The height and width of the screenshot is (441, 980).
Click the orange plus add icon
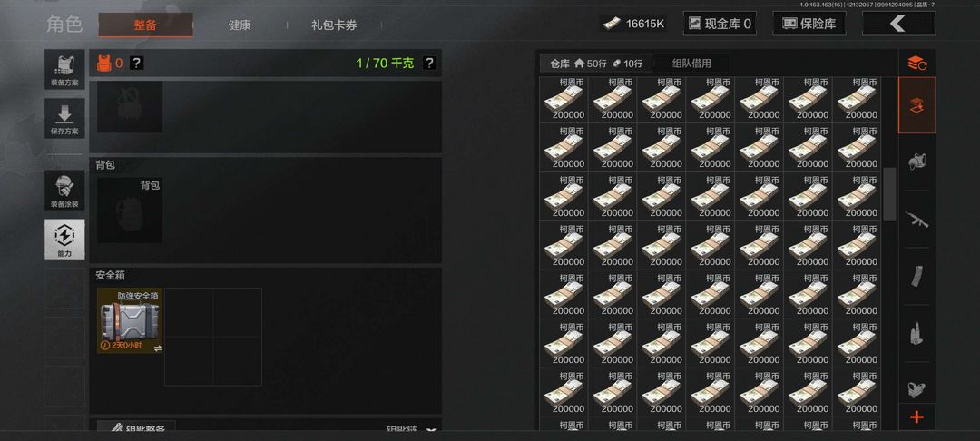pyautogui.click(x=916, y=417)
